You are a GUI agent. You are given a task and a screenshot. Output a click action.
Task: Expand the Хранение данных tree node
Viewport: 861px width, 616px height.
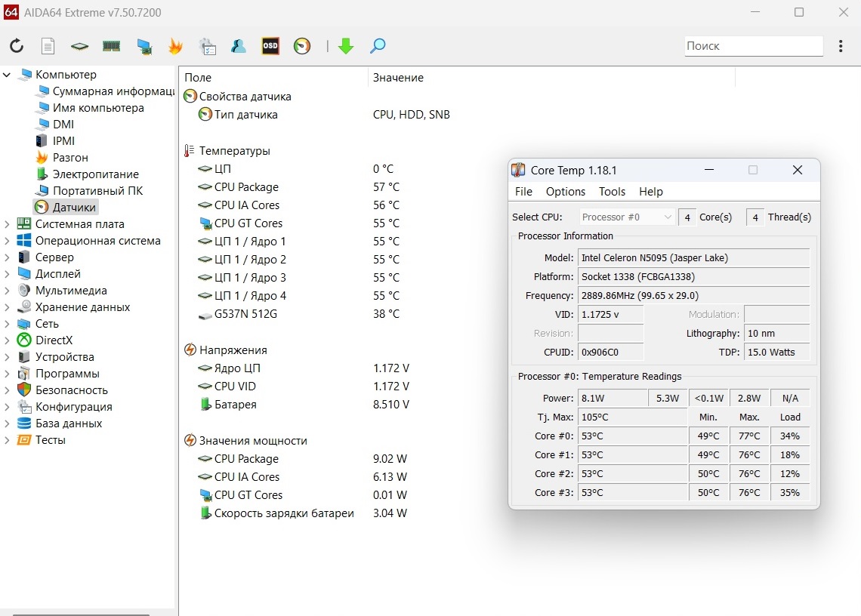point(8,307)
